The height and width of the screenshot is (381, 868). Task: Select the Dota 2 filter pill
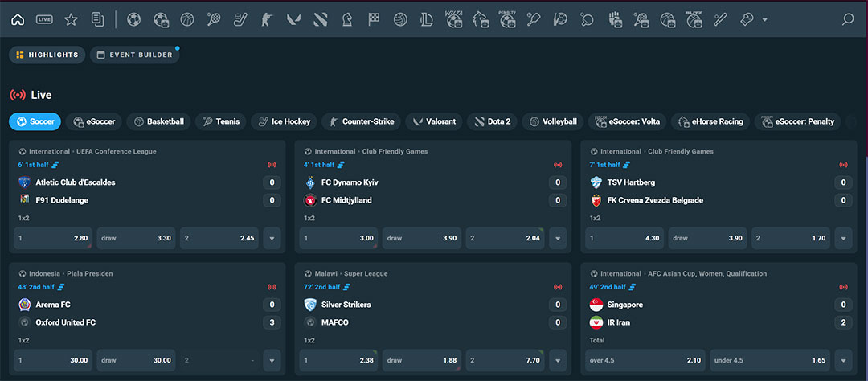pyautogui.click(x=492, y=121)
